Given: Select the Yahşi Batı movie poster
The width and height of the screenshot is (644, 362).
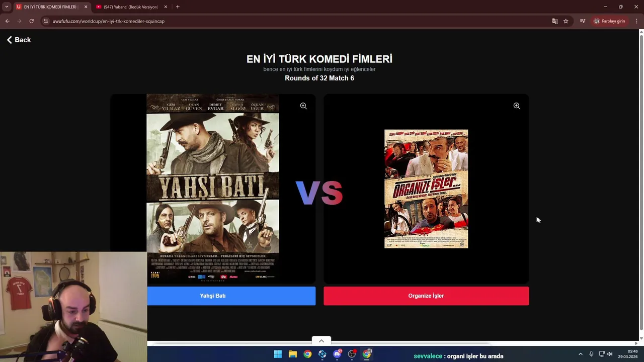Looking at the screenshot, I should pos(213,189).
